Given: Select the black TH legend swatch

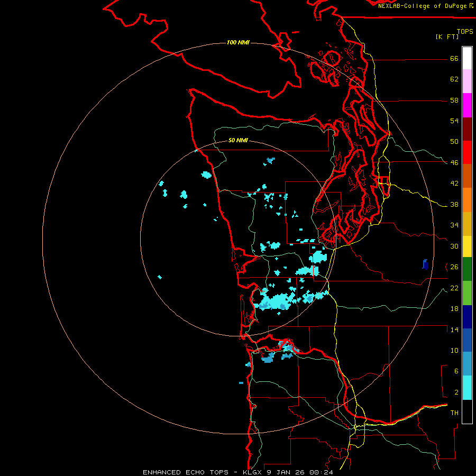Looking at the screenshot, I should 467,411.
